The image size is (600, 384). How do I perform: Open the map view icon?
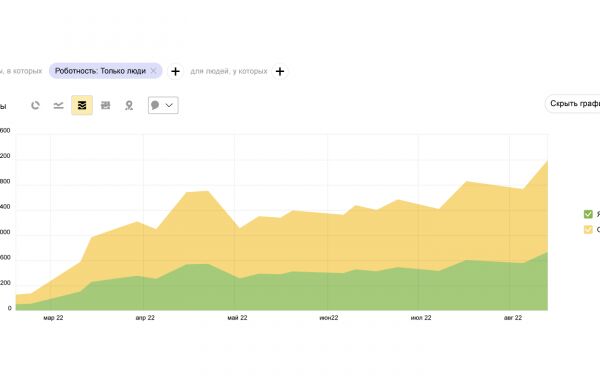[129, 105]
